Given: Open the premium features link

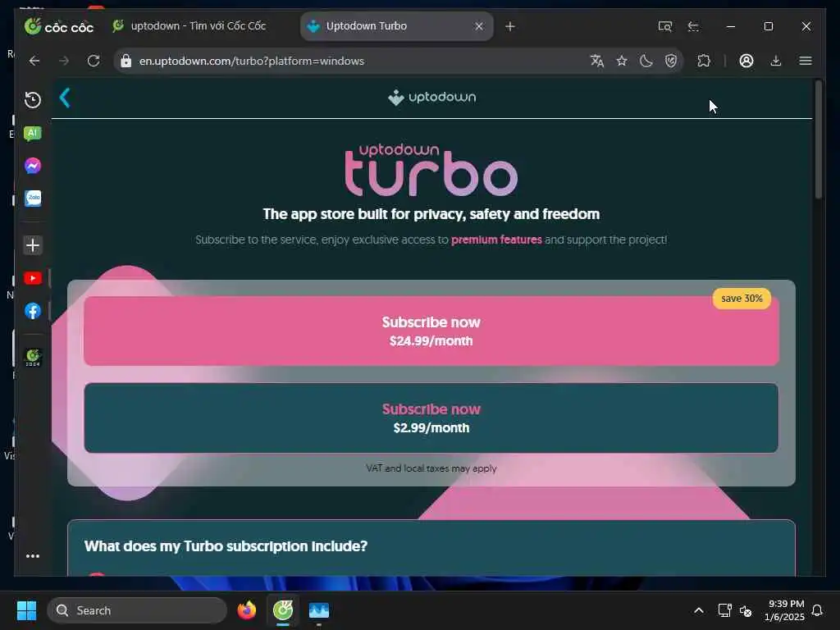Looking at the screenshot, I should [496, 240].
